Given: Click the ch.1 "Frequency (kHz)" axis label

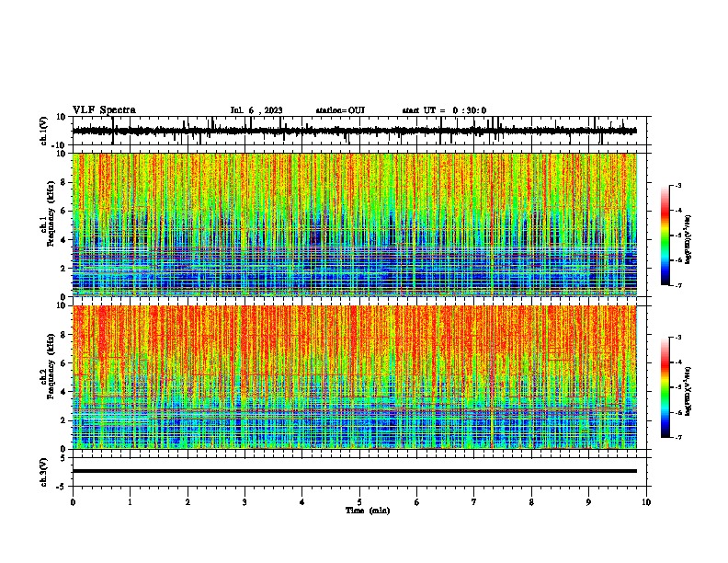Looking at the screenshot, I should click(x=51, y=214).
